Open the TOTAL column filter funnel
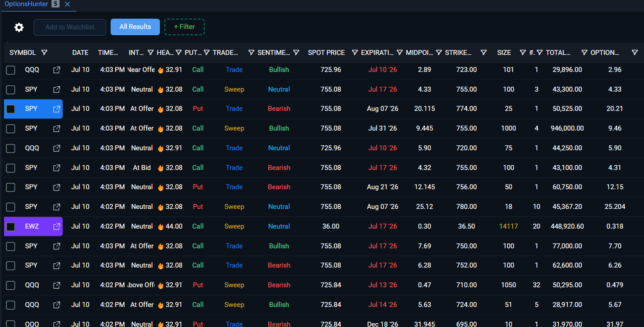 (584, 53)
